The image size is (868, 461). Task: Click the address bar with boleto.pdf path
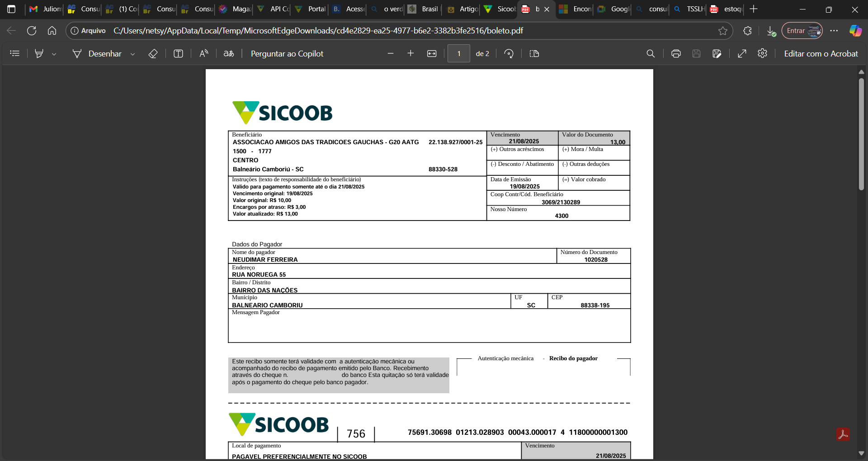[318, 31]
